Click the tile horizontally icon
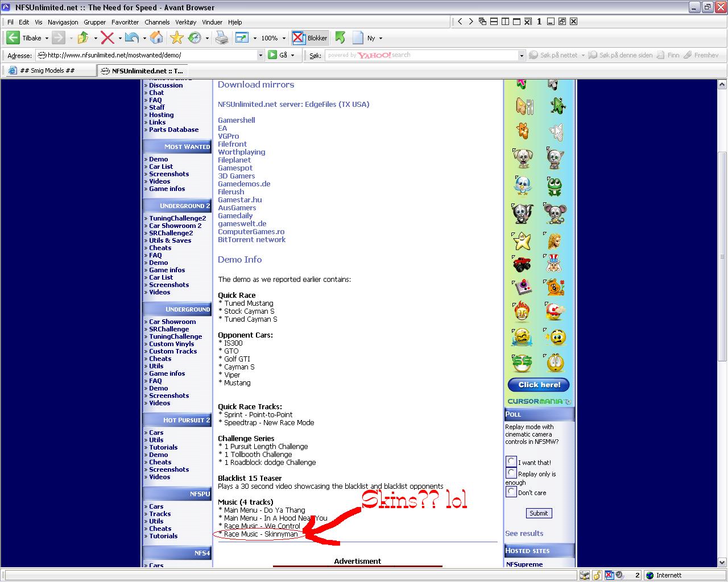Image resolution: width=728 pixels, height=582 pixels. pyautogui.click(x=494, y=22)
